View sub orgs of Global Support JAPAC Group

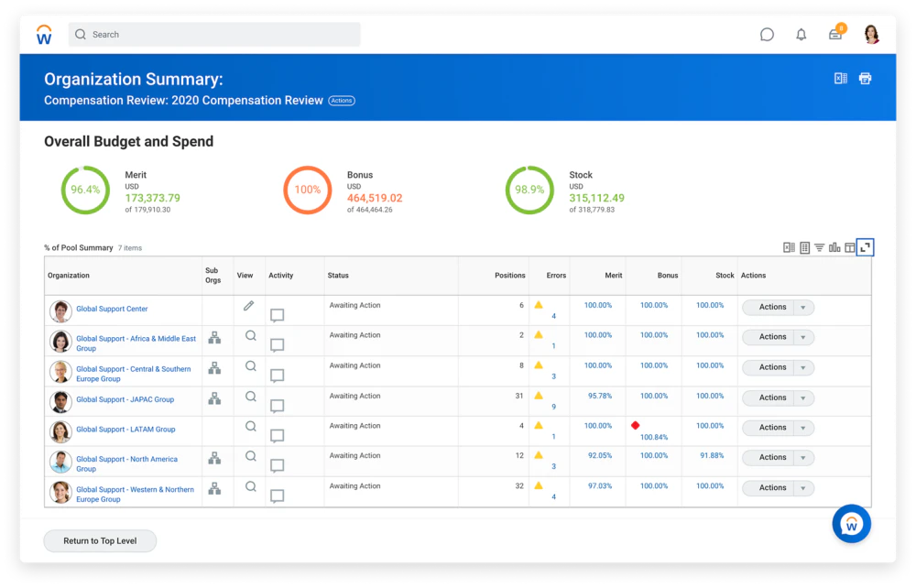pos(214,398)
